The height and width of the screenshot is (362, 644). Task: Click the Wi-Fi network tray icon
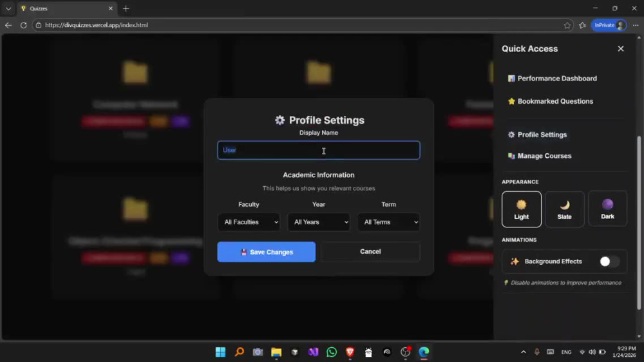pyautogui.click(x=582, y=352)
